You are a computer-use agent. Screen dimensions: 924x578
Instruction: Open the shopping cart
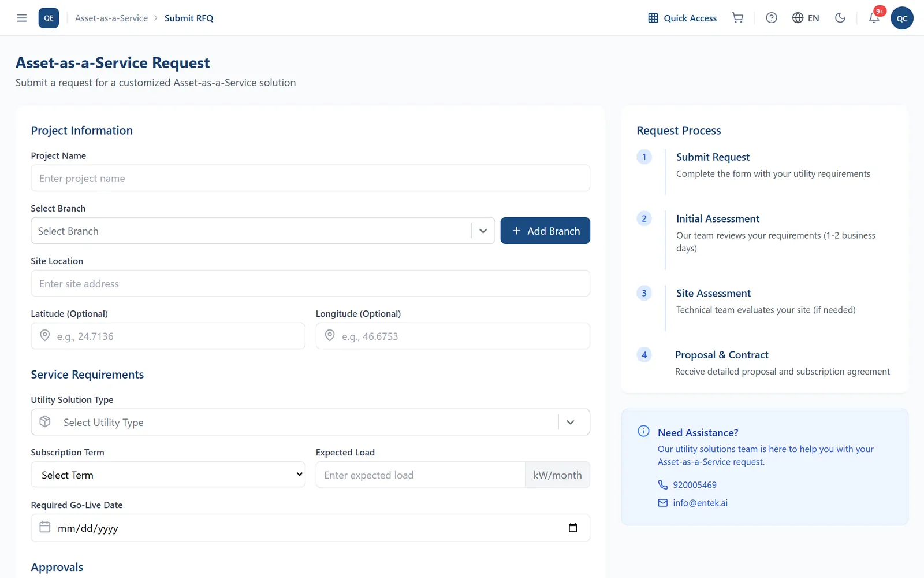(737, 18)
